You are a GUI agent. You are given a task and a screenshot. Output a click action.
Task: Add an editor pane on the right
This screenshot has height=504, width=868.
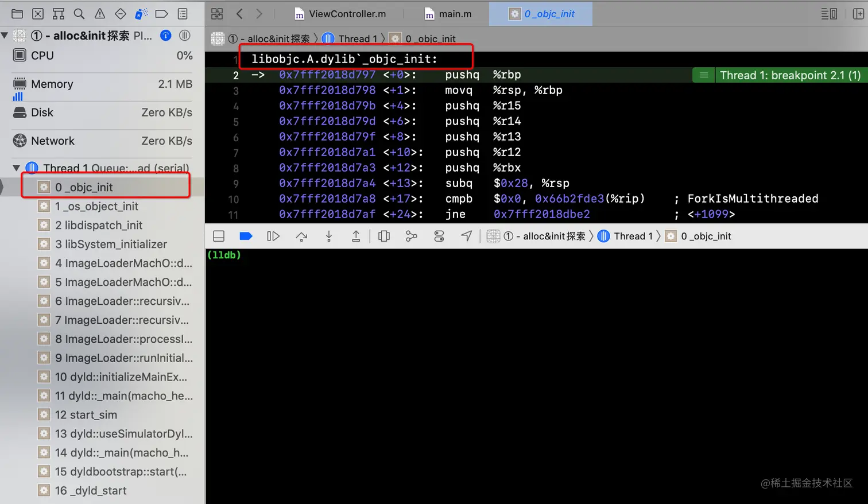[858, 14]
